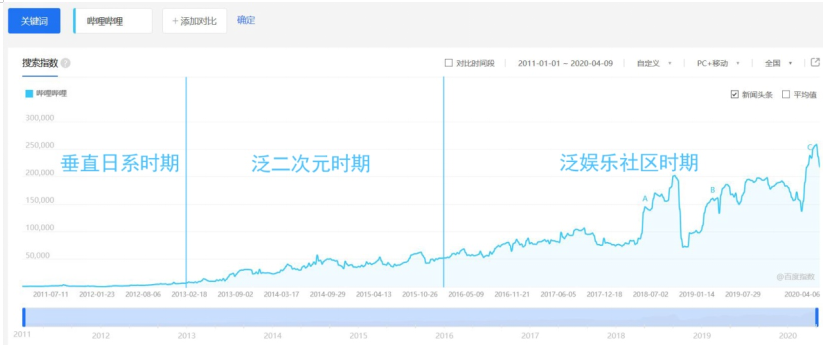The height and width of the screenshot is (362, 823).
Task: Click the 关键词 blue button
Action: pos(34,21)
